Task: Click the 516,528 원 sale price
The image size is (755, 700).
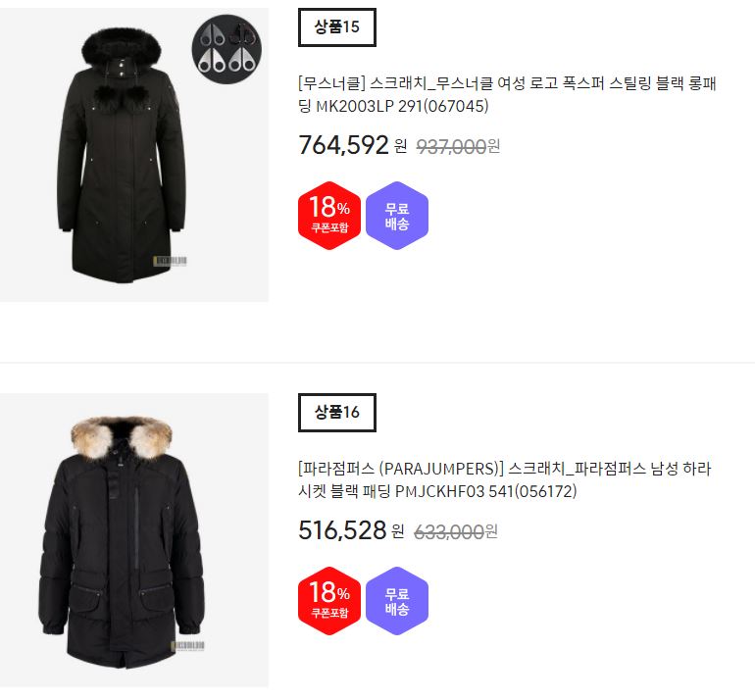Action: coord(351,530)
